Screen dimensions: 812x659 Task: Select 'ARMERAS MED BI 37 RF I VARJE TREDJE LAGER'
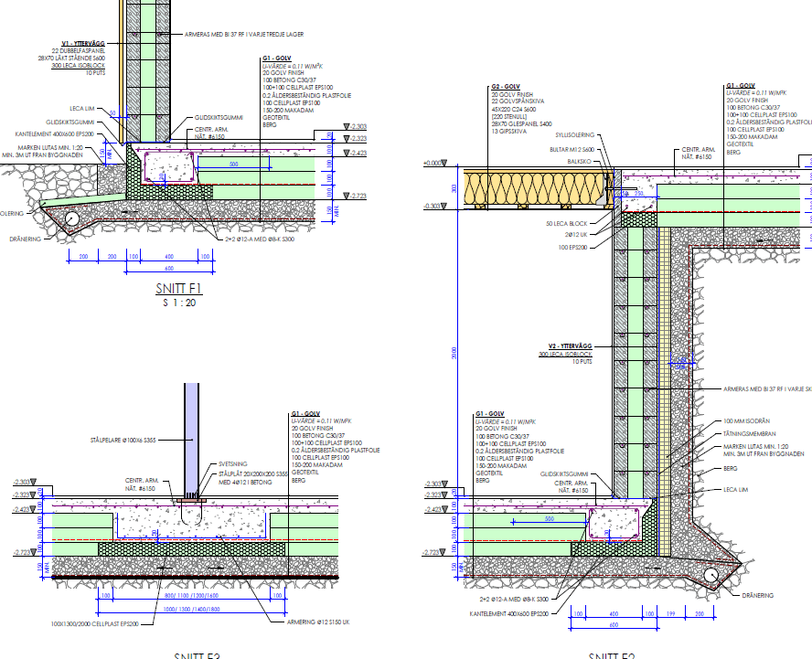point(244,34)
